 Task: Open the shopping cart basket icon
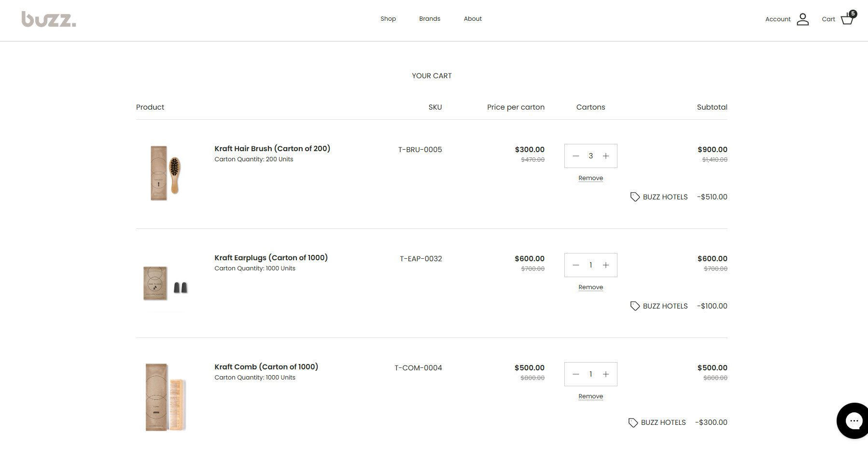click(x=847, y=19)
